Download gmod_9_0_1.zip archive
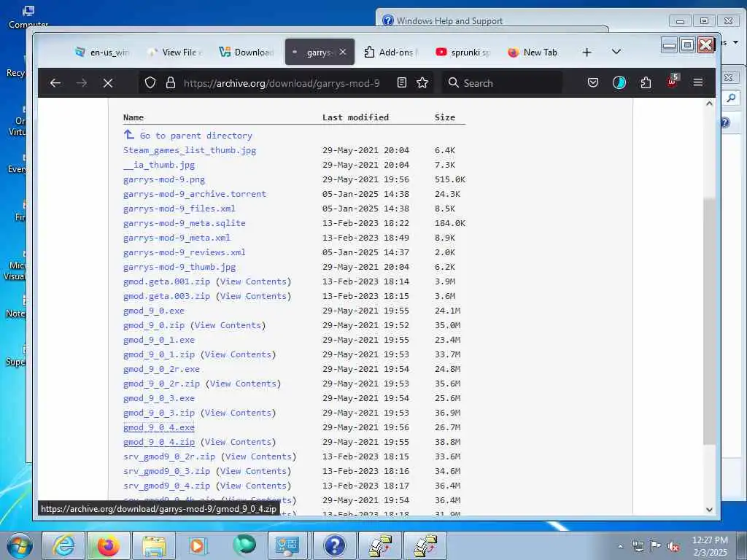The width and height of the screenshot is (747, 560). coord(159,354)
